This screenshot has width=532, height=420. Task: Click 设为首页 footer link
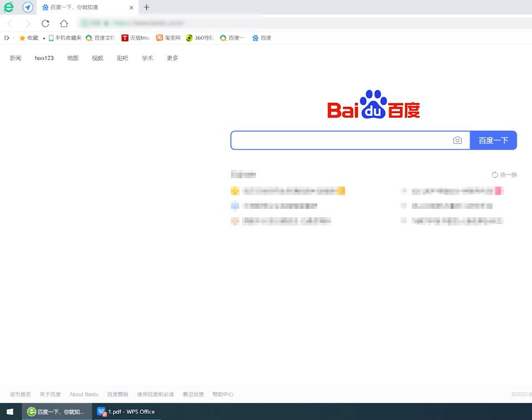(x=21, y=394)
